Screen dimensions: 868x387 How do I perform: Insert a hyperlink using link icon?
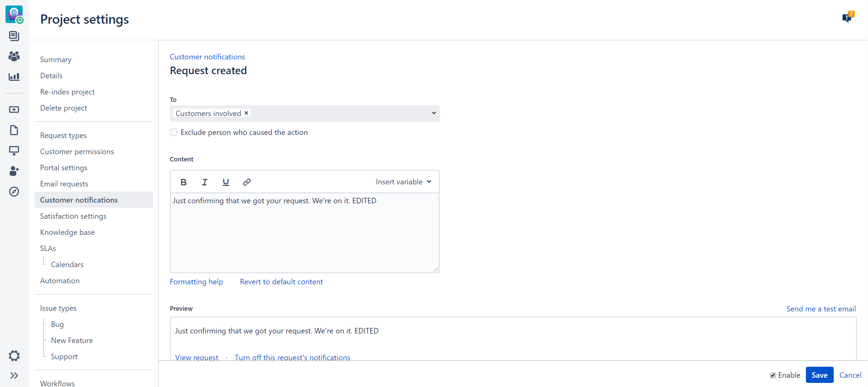tap(247, 182)
